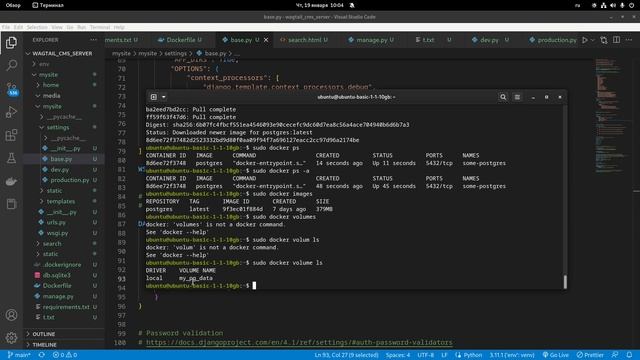Image resolution: width=640 pixels, height=360 pixels.
Task: Open the Help menu
Action: tap(119, 27)
